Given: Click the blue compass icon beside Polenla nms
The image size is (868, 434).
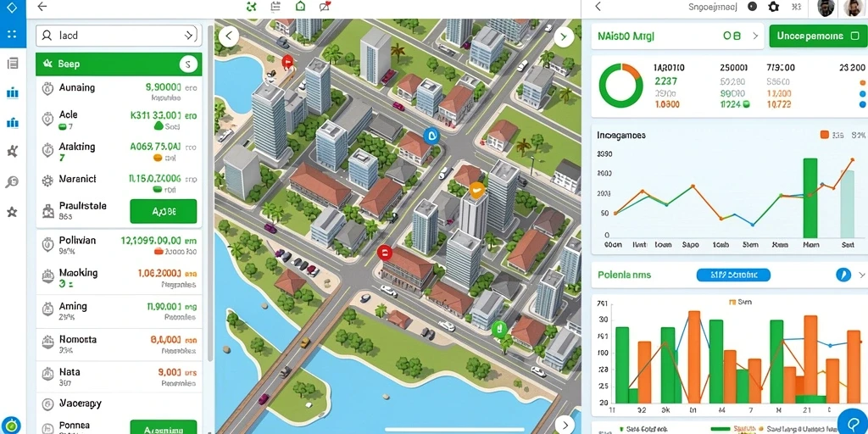Looking at the screenshot, I should tap(843, 275).
